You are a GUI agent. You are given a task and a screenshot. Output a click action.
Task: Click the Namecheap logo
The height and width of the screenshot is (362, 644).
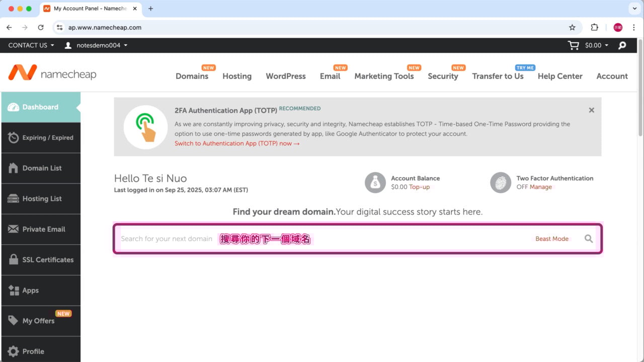[52, 74]
